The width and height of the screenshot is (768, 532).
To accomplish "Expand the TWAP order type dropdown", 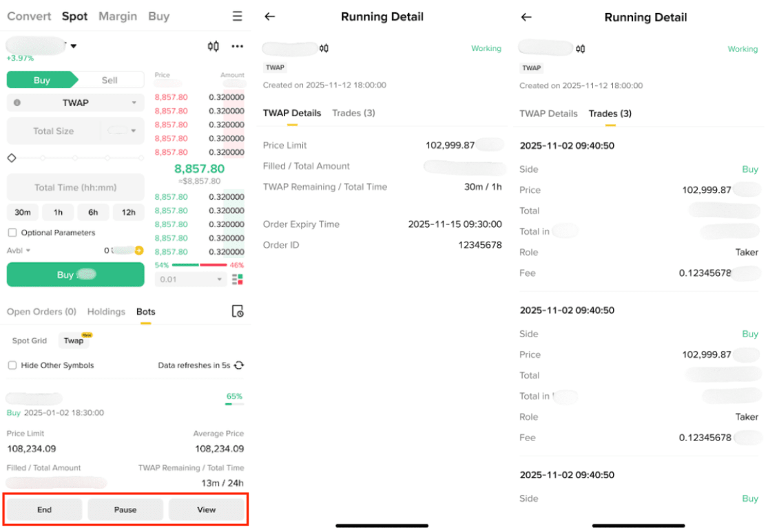I will [x=134, y=103].
